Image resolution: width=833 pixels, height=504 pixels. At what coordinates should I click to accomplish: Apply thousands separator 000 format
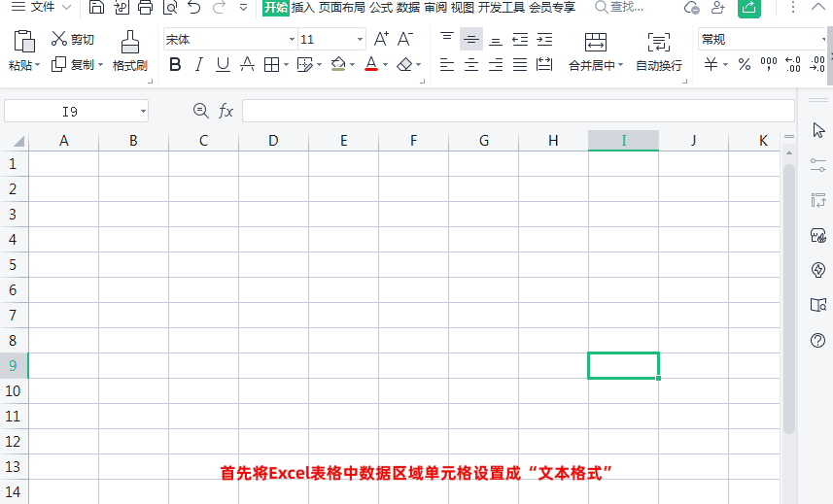click(769, 65)
